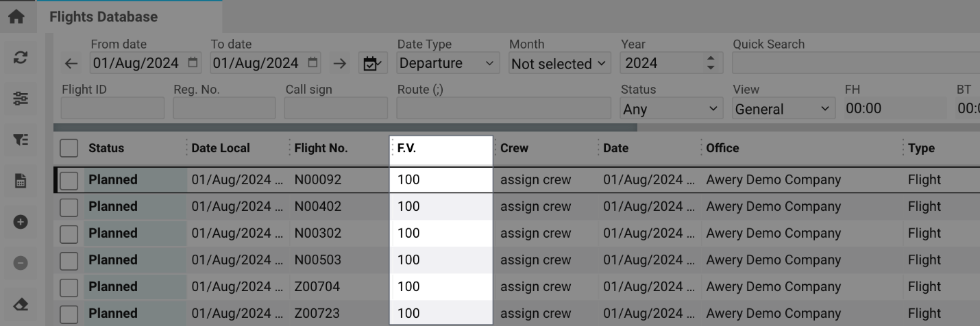Expand the Month dropdown

(559, 64)
